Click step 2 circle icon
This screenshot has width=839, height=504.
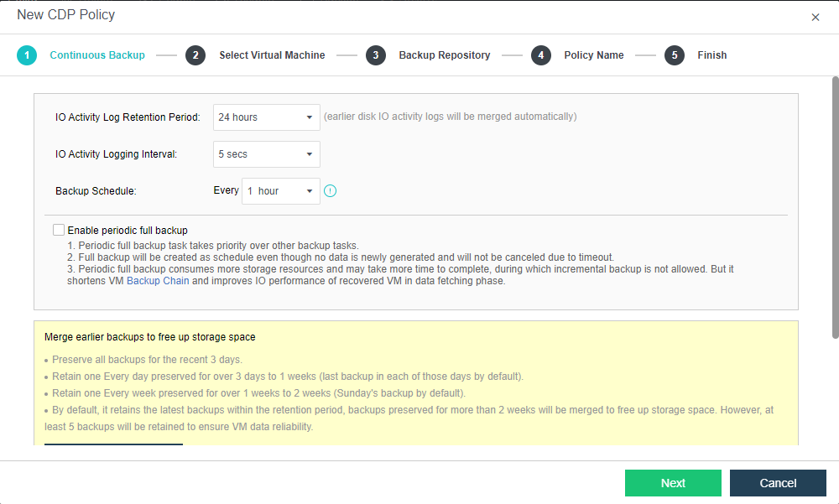pyautogui.click(x=195, y=55)
